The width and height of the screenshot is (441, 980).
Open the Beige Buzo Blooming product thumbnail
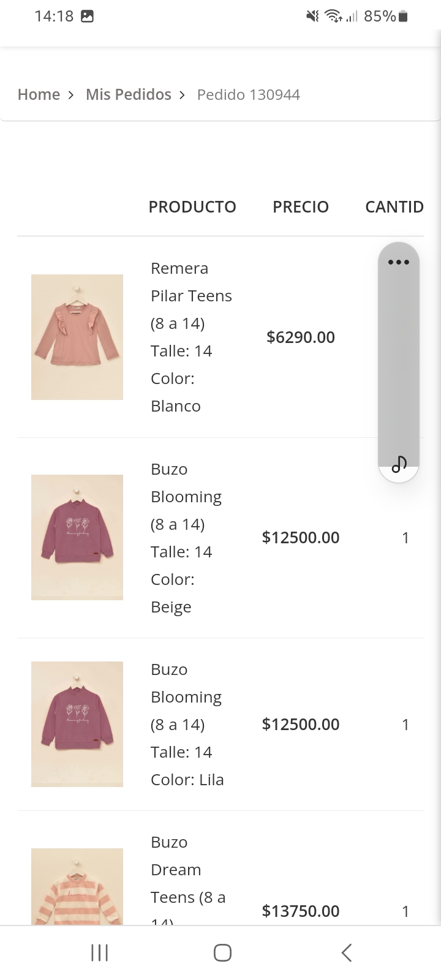[x=77, y=537]
